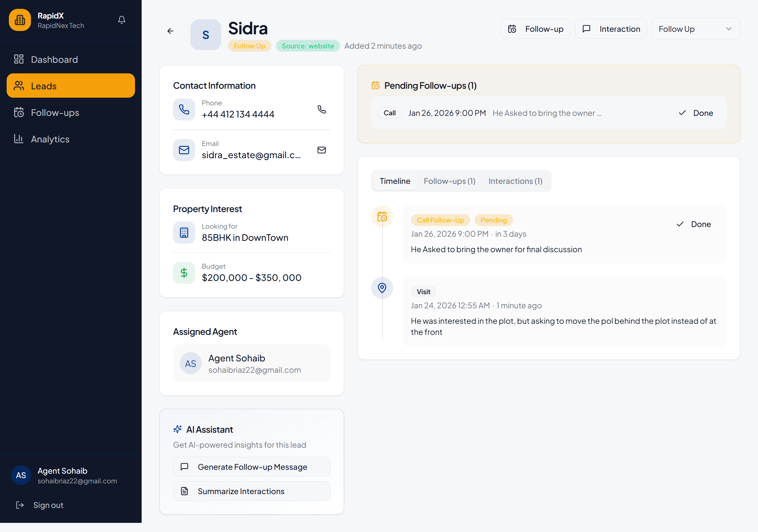Mark the timeline Call Follow-Up Done
Viewport: 758px width, 532px height.
click(x=694, y=224)
